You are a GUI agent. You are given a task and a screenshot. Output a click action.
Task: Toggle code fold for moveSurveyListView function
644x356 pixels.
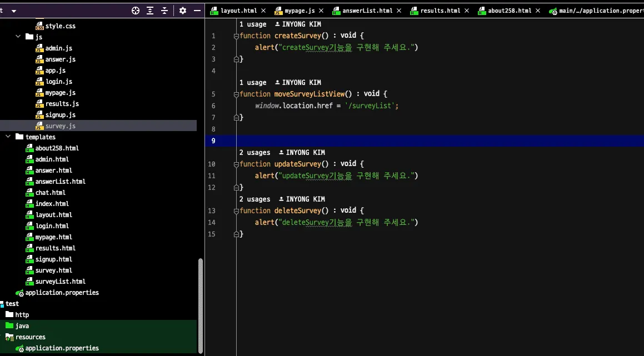coord(236,94)
